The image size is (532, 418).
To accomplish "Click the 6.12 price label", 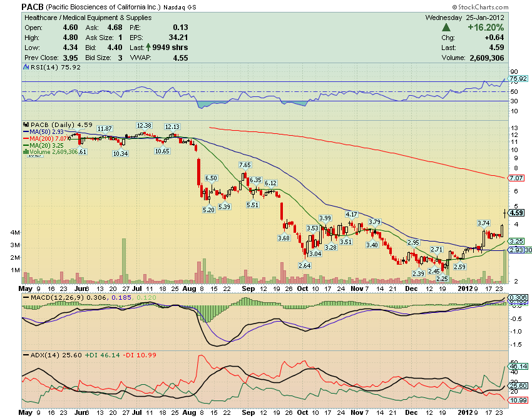I will (270, 183).
